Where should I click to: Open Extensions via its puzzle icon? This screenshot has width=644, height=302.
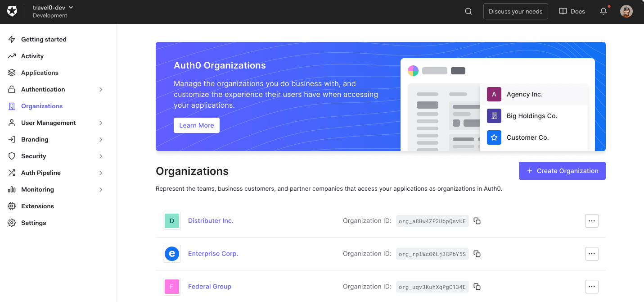point(12,206)
